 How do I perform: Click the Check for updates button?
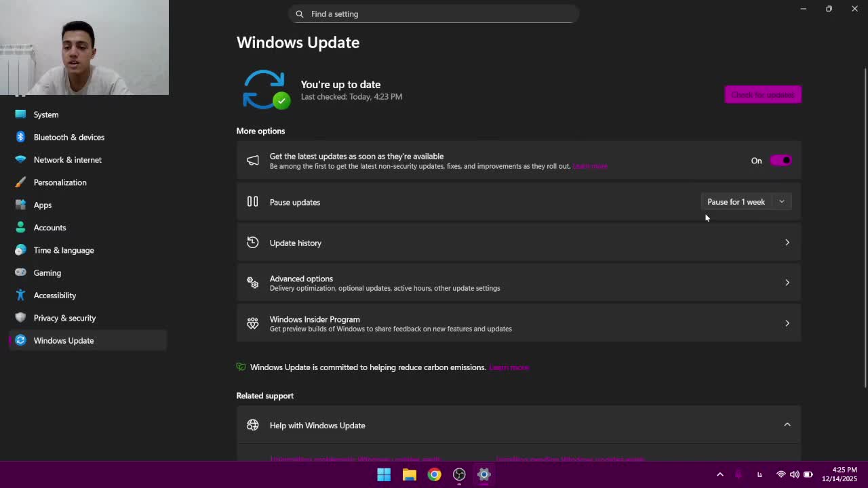pos(763,94)
